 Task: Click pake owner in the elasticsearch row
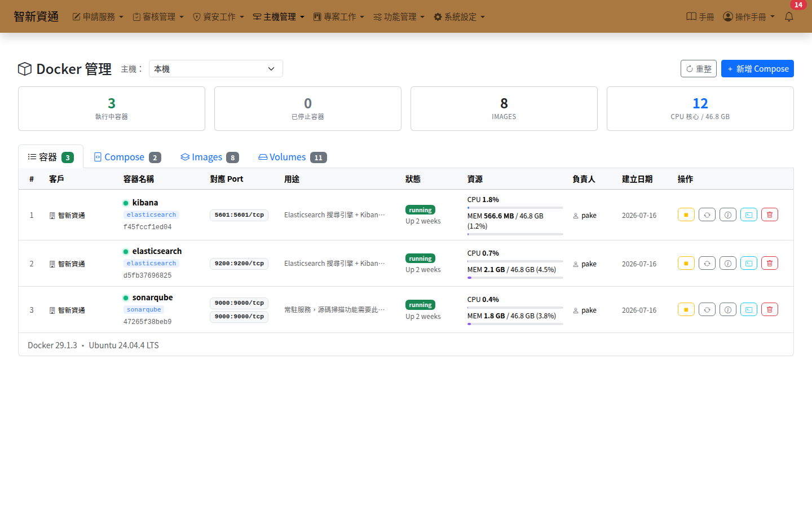pyautogui.click(x=585, y=264)
